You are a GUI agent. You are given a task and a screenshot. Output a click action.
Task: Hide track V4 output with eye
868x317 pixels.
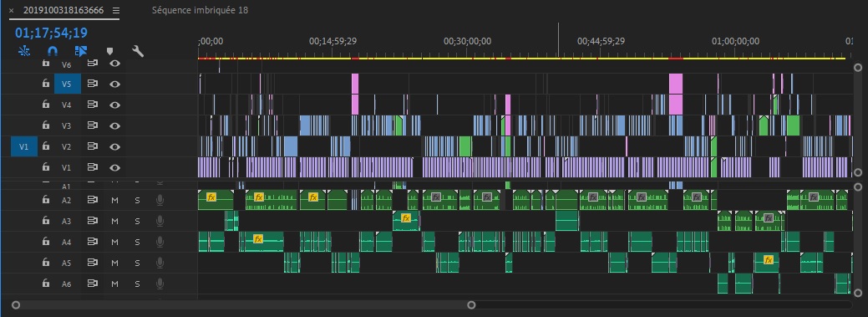[114, 105]
